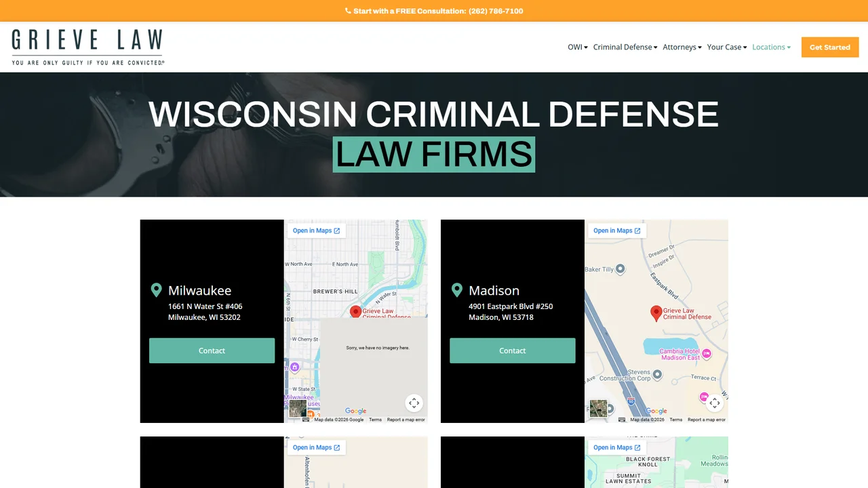This screenshot has height=488, width=868.
Task: Expand the Your Case menu
Action: point(727,47)
